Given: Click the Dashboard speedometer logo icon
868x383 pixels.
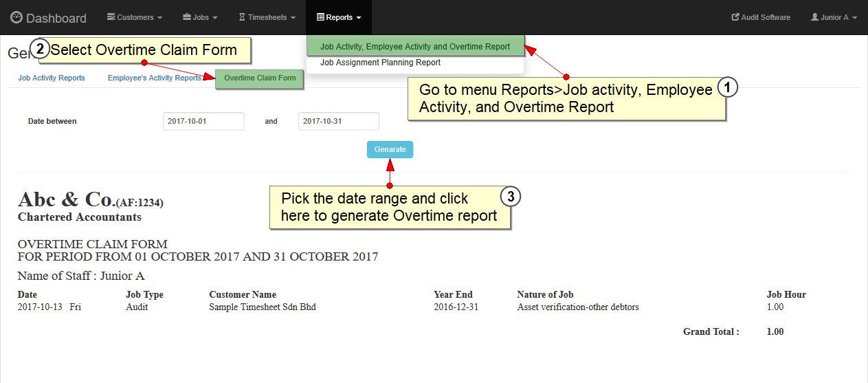Looking at the screenshot, I should point(16,17).
